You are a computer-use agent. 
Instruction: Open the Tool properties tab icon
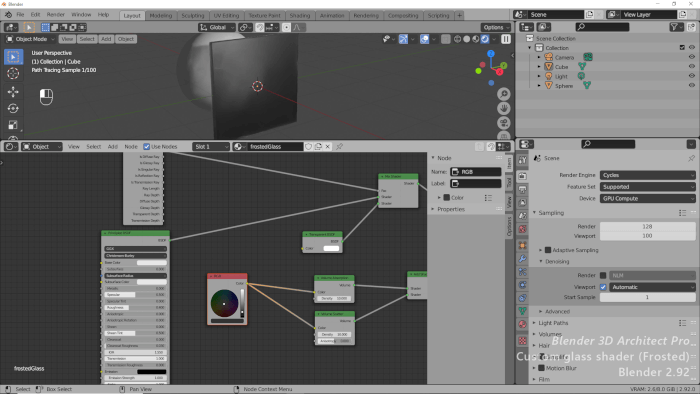(522, 160)
